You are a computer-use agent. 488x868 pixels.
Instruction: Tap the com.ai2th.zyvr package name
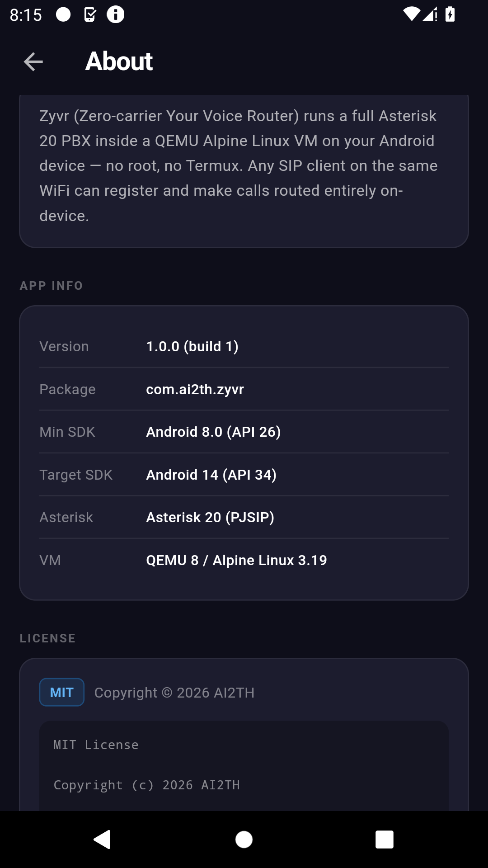coord(195,389)
